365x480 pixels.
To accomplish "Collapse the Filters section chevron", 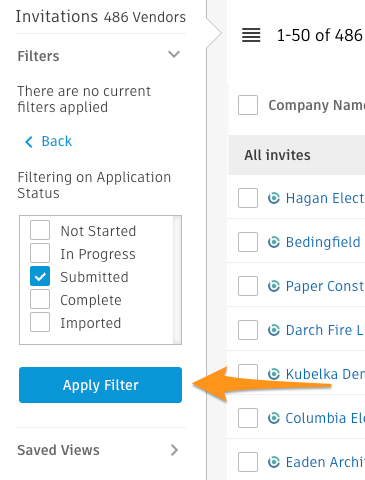I will [174, 54].
